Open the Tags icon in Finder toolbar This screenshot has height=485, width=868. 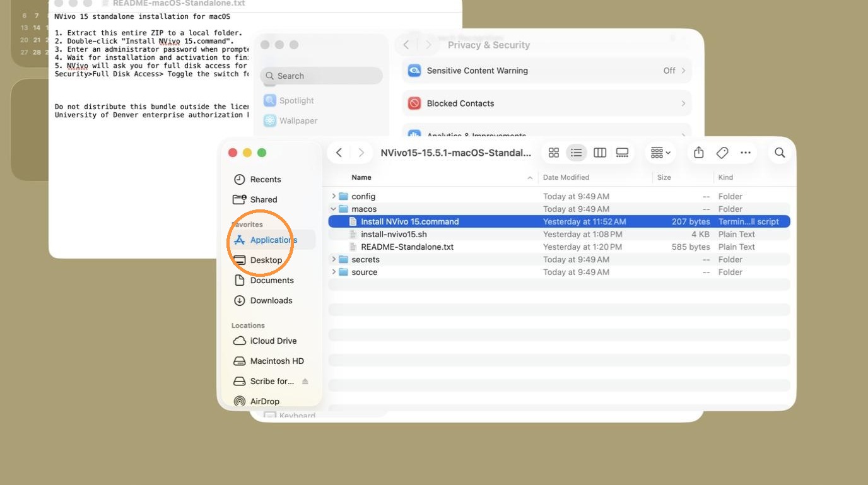pyautogui.click(x=722, y=153)
